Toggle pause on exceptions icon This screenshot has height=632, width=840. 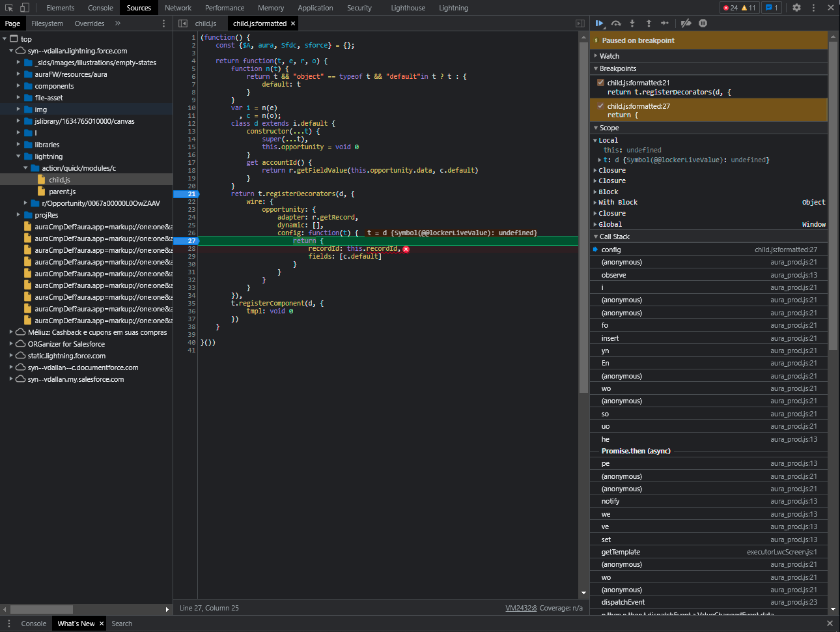(703, 23)
